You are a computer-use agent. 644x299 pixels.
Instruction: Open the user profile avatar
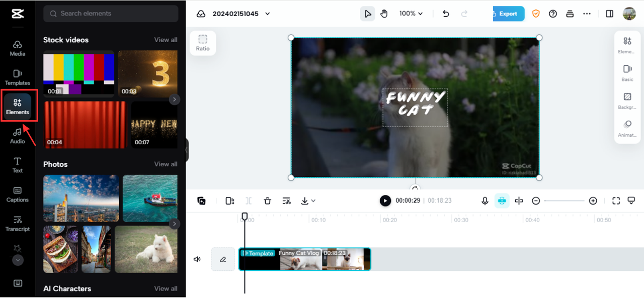point(629,14)
